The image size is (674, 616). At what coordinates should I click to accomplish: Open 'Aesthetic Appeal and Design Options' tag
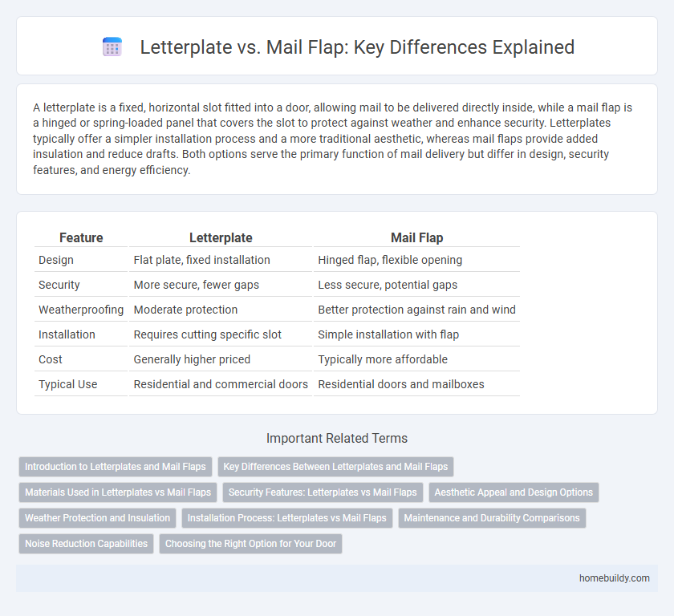click(x=514, y=492)
